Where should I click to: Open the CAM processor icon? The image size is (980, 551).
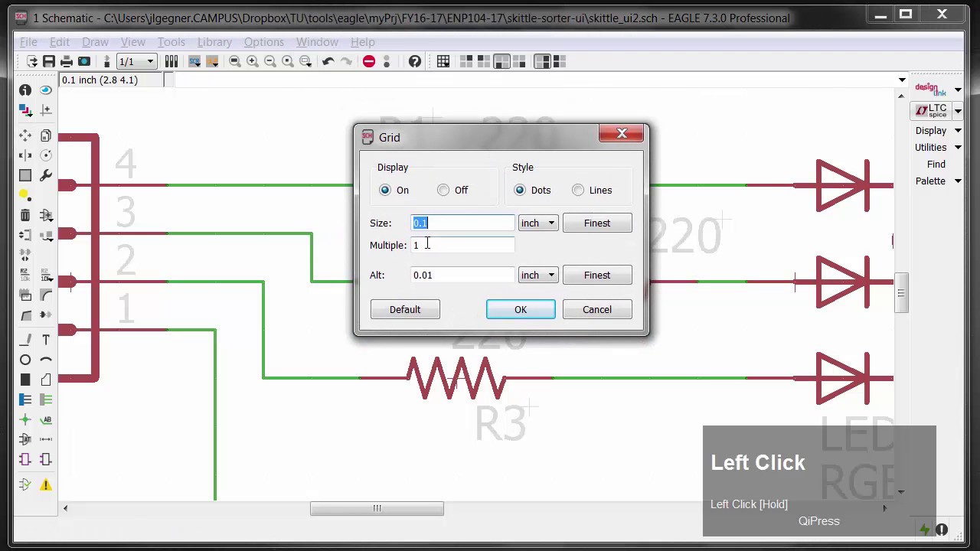(84, 61)
